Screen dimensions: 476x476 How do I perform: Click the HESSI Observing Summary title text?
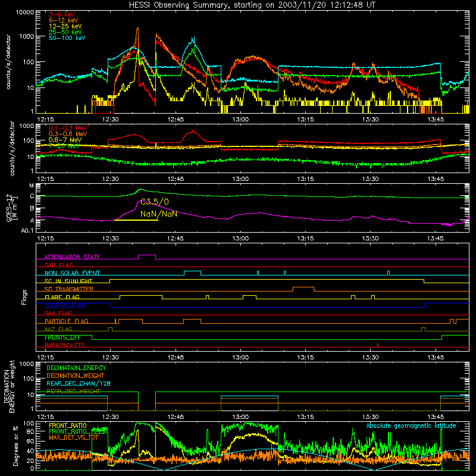point(252,5)
